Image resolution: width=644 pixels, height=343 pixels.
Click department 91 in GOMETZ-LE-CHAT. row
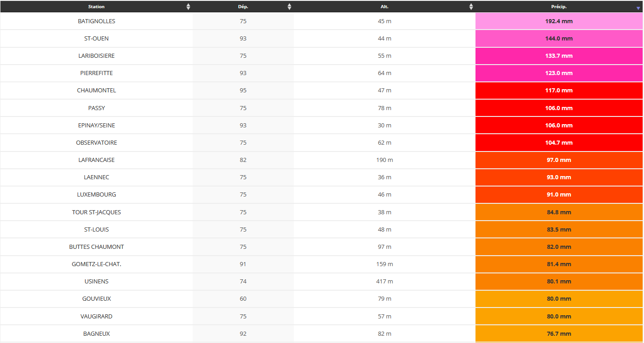[243, 264]
